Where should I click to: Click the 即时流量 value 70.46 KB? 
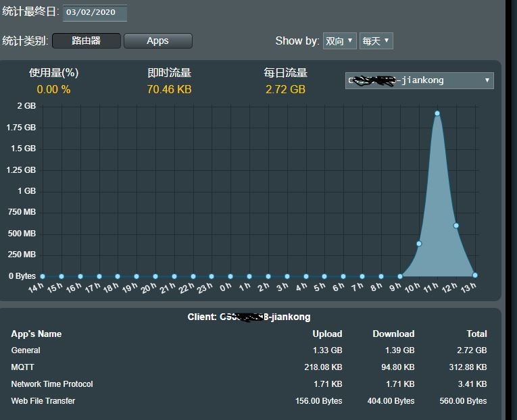tap(169, 89)
